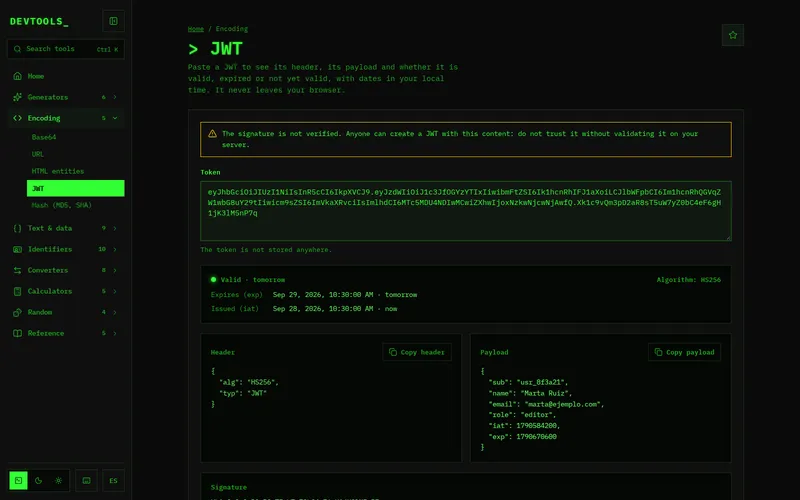Click the Copy header button
The image size is (800, 500).
tap(417, 352)
